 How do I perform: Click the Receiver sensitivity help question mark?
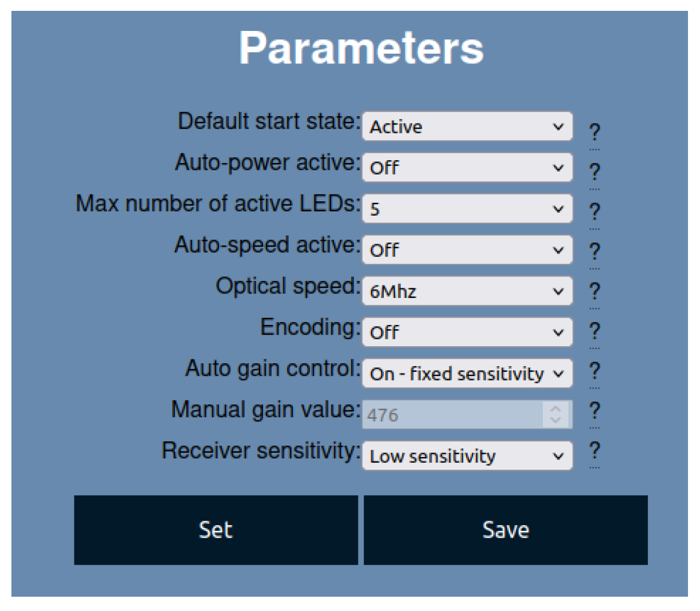click(595, 450)
